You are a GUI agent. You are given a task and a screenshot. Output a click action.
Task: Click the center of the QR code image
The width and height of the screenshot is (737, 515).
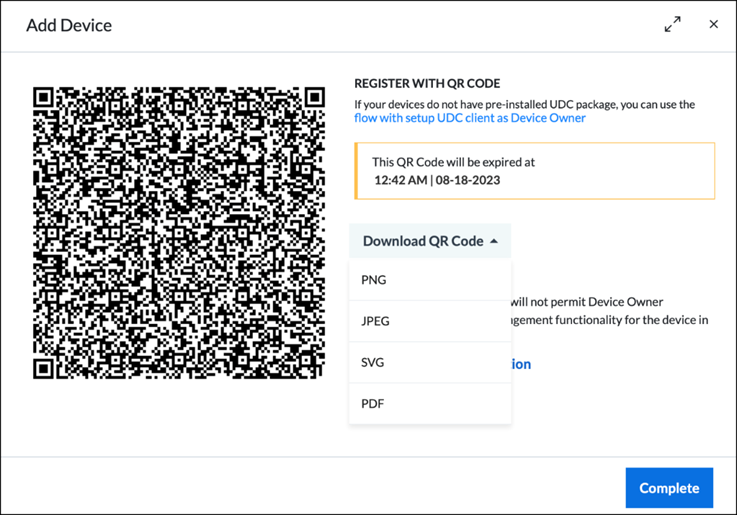(x=179, y=233)
